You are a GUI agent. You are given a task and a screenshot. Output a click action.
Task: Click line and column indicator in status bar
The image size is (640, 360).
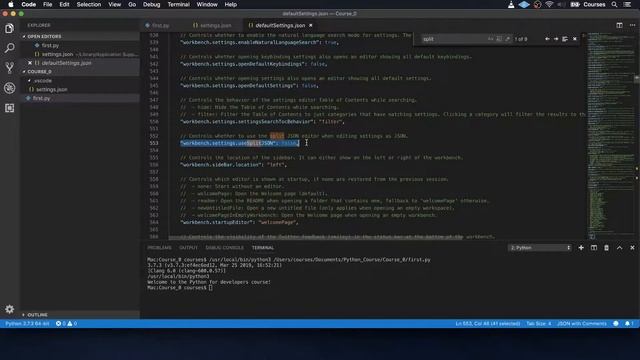(487, 324)
